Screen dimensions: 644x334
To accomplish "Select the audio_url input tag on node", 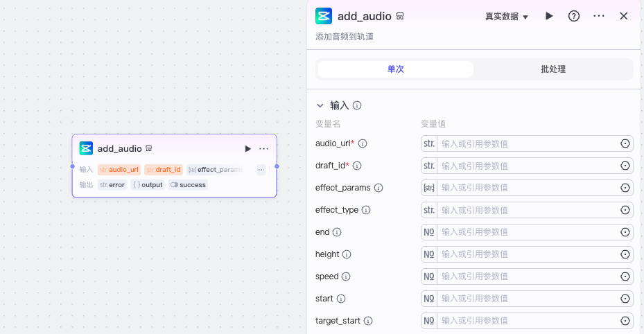I will pyautogui.click(x=119, y=170).
